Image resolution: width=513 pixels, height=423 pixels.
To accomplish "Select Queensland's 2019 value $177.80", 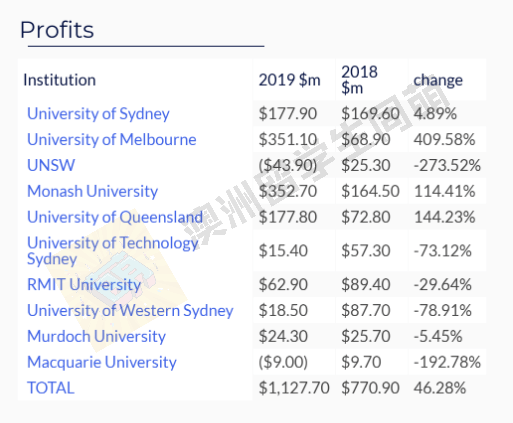I will click(x=288, y=217).
